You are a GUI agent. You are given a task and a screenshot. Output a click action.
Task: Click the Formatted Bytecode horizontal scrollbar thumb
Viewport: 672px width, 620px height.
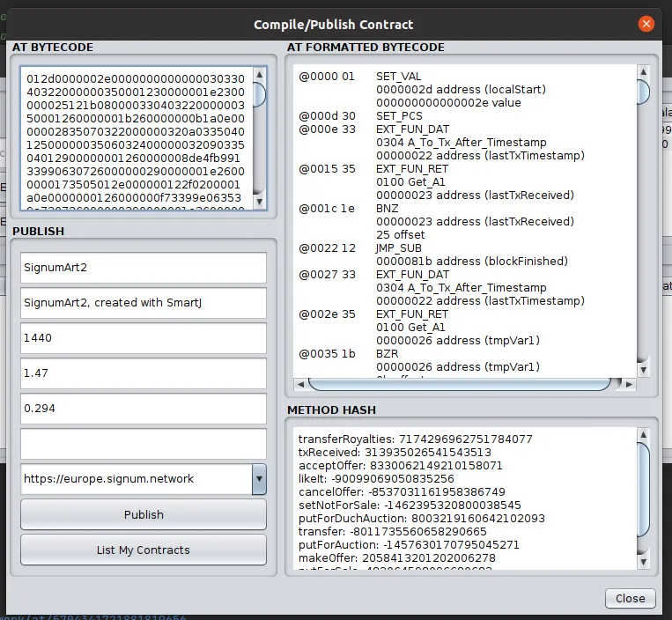coord(460,384)
